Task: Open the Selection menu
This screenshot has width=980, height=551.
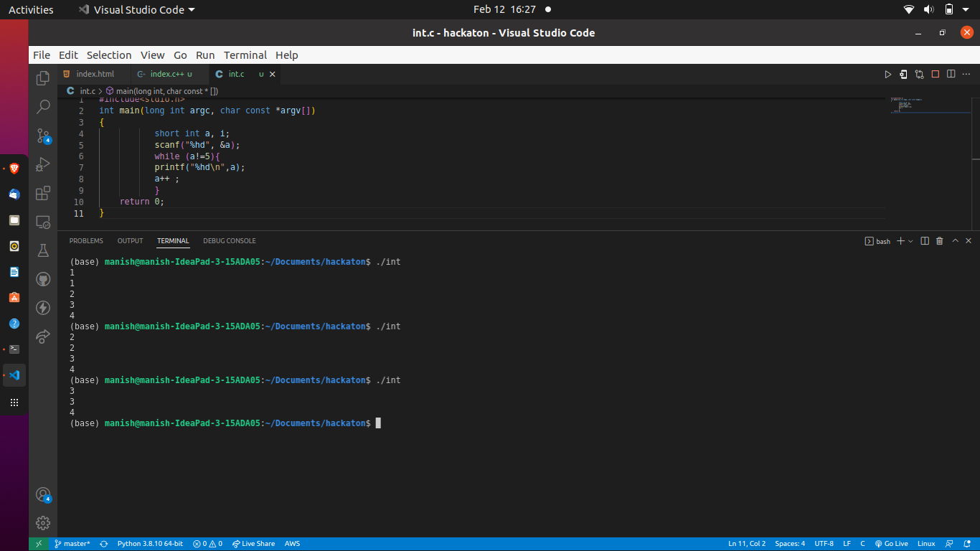Action: (109, 55)
